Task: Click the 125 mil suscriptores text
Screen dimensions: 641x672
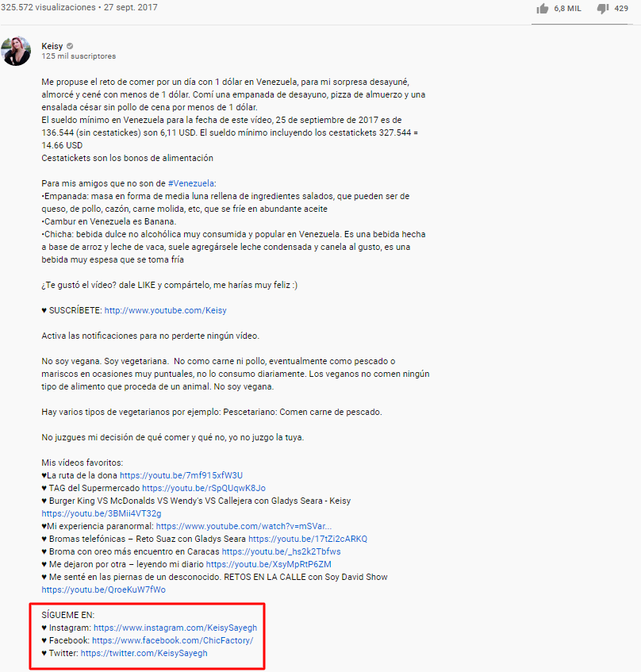Action: pos(79,56)
